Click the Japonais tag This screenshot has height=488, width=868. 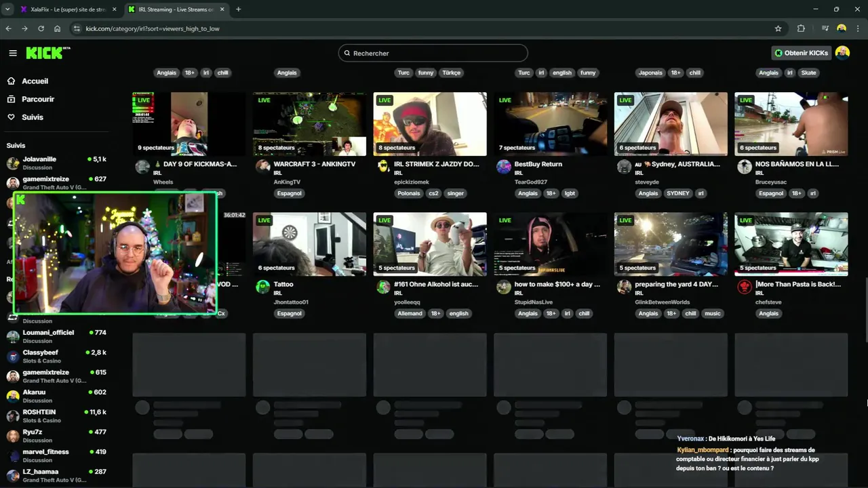[x=650, y=73]
